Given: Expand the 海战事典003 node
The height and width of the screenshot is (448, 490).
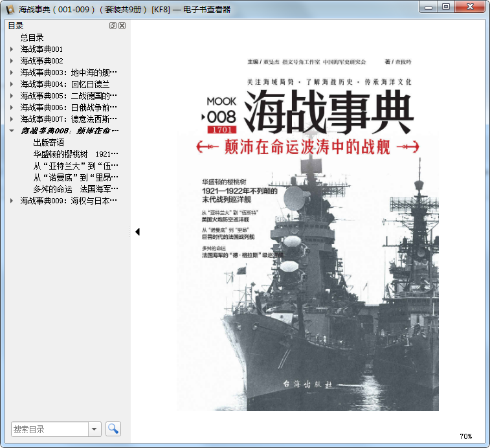Looking at the screenshot, I should click(x=12, y=73).
